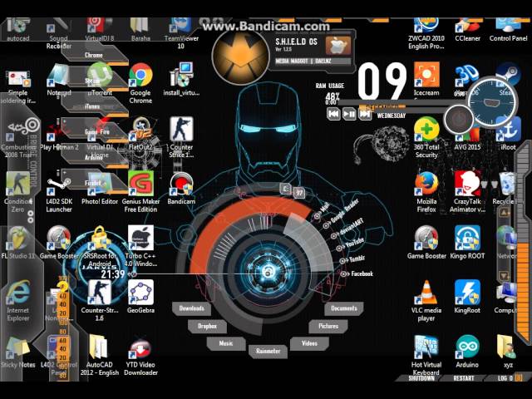Click the round power button widget
532x399 pixels.
(x=458, y=119)
